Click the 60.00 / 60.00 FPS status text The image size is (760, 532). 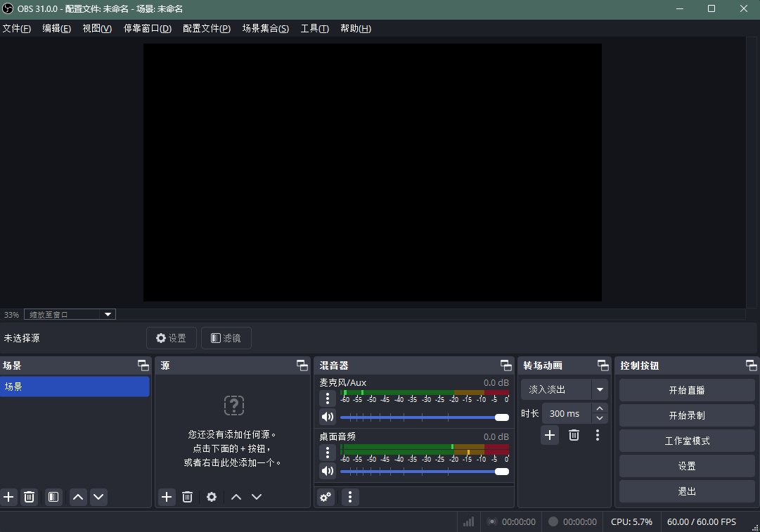tap(702, 522)
